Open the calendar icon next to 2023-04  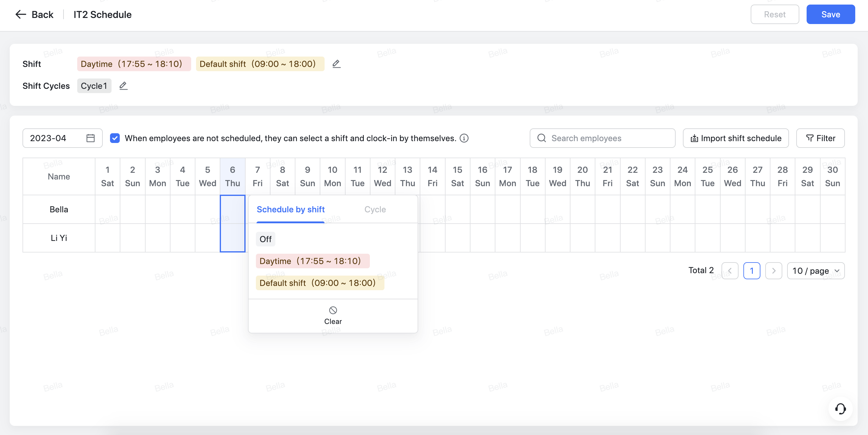(x=90, y=138)
